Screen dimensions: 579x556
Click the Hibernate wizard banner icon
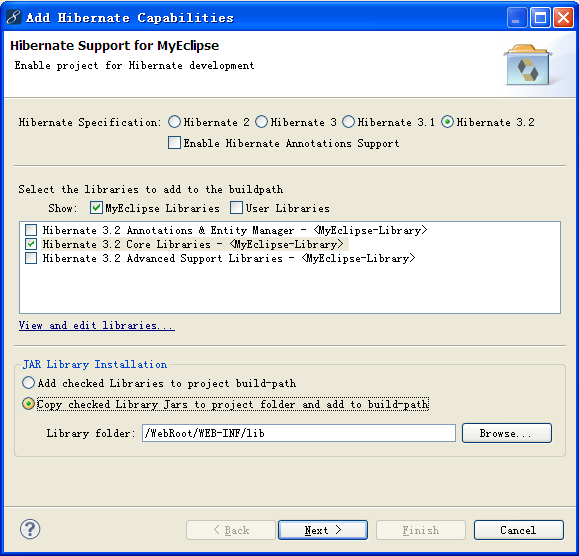[527, 65]
